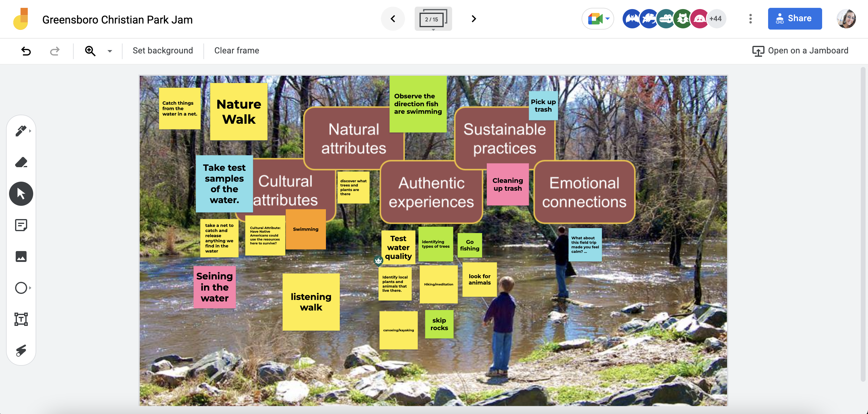Click Set background
Image resolution: width=868 pixels, height=414 pixels.
point(163,50)
